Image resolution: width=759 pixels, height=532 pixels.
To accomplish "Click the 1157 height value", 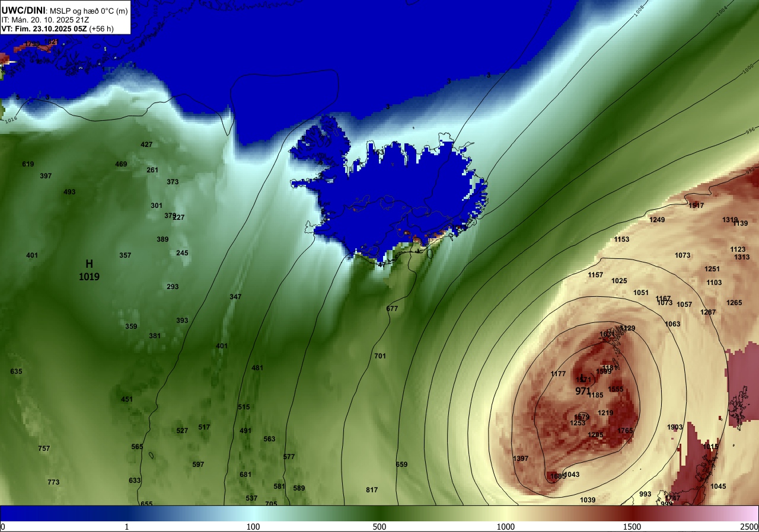I will (x=595, y=275).
